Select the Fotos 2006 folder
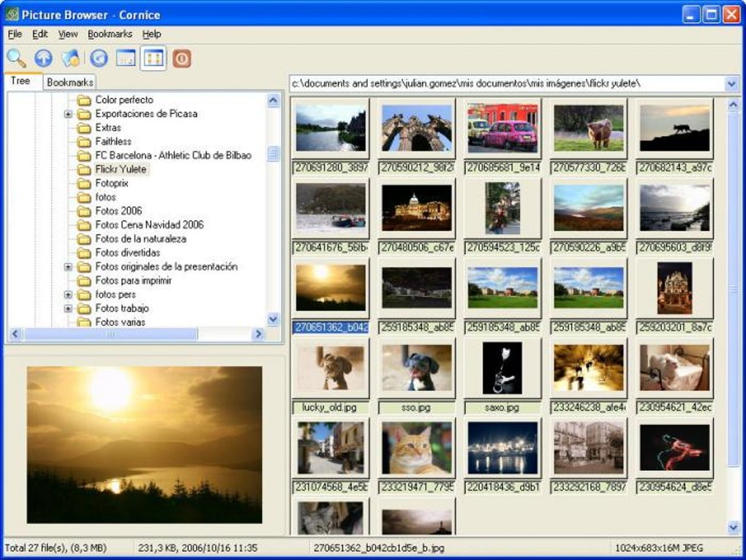The width and height of the screenshot is (746, 560). [x=118, y=211]
